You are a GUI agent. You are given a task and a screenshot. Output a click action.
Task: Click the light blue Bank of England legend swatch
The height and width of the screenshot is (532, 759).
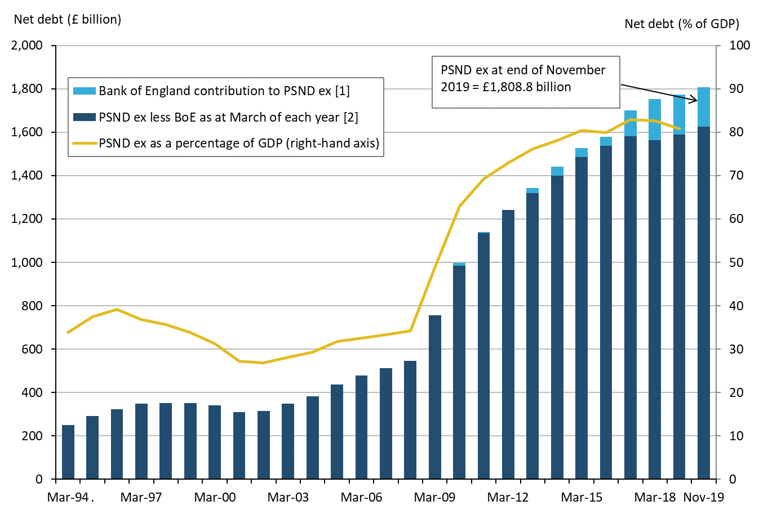tap(84, 91)
